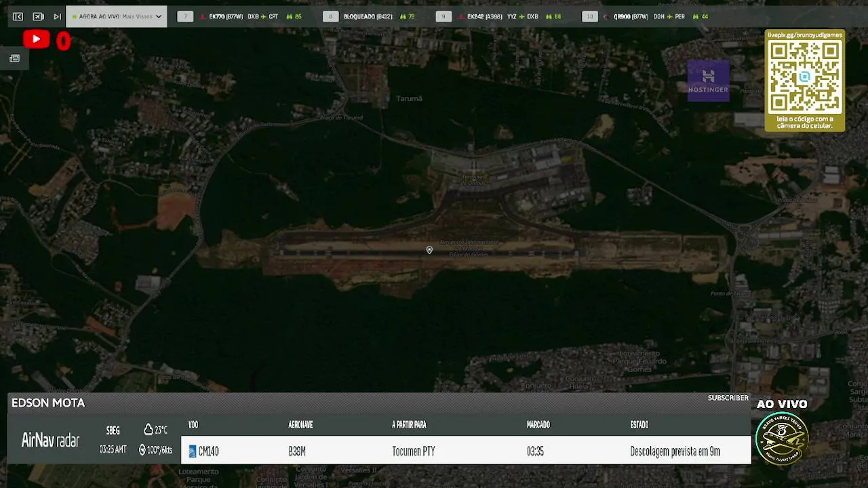Click the binoculars viewer count 85
The height and width of the screenshot is (488, 868).
click(294, 16)
